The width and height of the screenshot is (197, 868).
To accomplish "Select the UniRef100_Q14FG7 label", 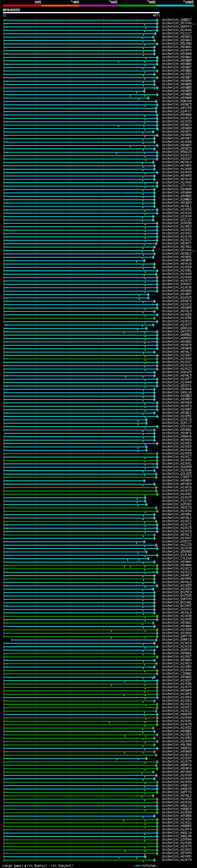I will pyautogui.click(x=177, y=111).
